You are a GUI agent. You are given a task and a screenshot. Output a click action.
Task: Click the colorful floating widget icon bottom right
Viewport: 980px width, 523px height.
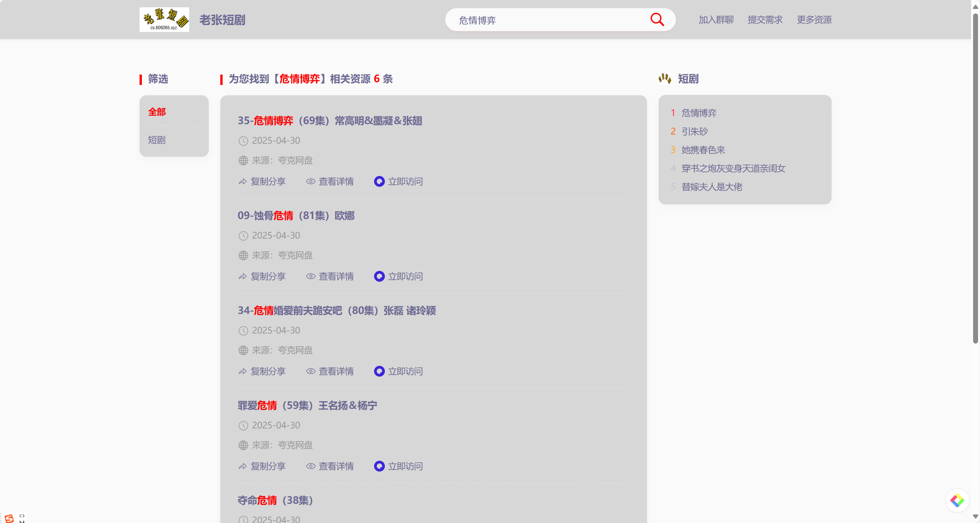click(957, 500)
